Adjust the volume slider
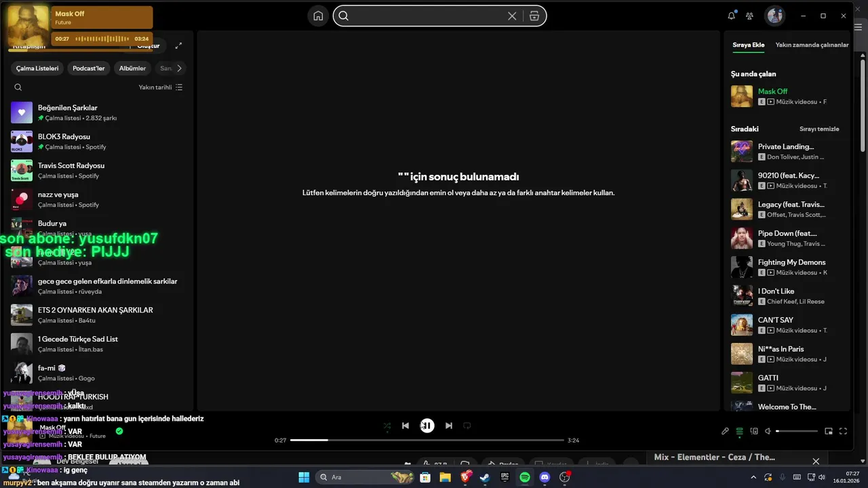Image resolution: width=868 pixels, height=488 pixels. 797,431
